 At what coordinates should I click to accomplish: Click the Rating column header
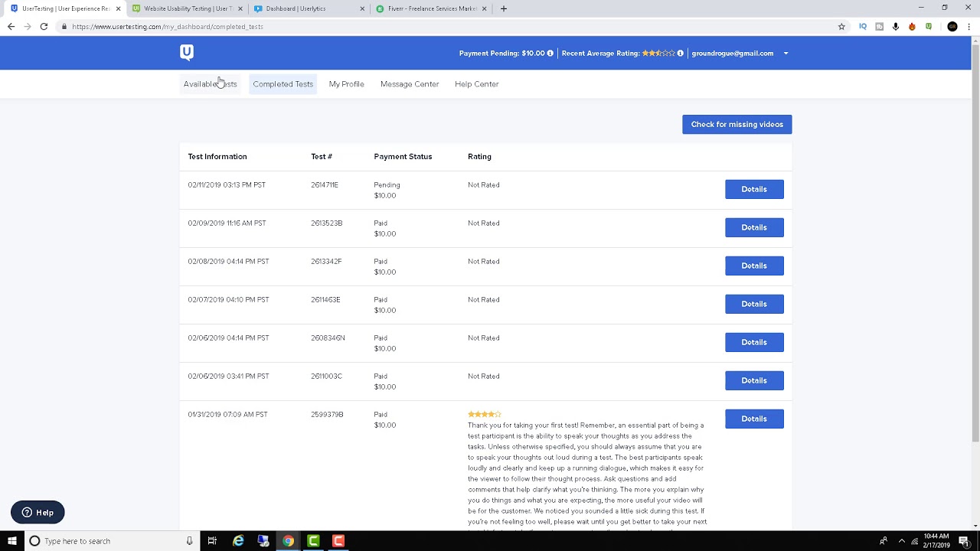tap(479, 156)
